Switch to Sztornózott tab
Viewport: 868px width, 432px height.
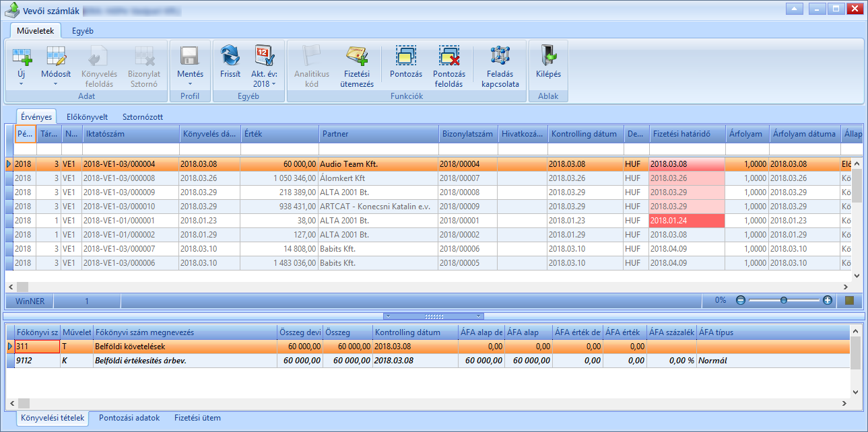144,116
